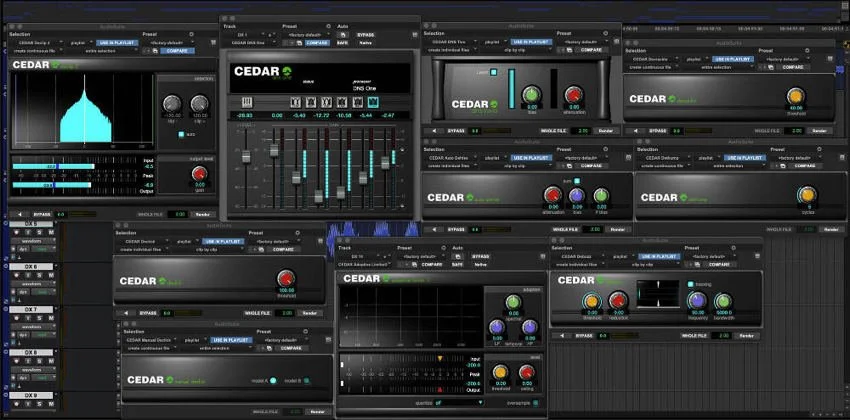Viewport: 850px width, 420px height.
Task: Toggle SAFE in the DNS One window
Action: pyautogui.click(x=343, y=43)
